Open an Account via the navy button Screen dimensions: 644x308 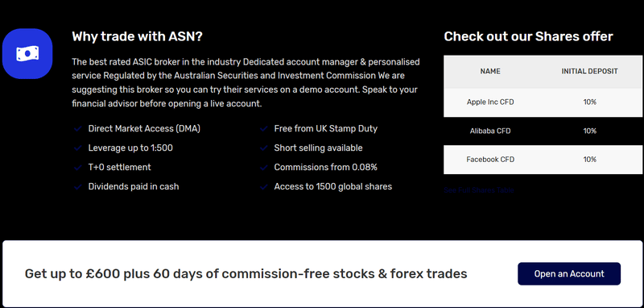pos(569,274)
